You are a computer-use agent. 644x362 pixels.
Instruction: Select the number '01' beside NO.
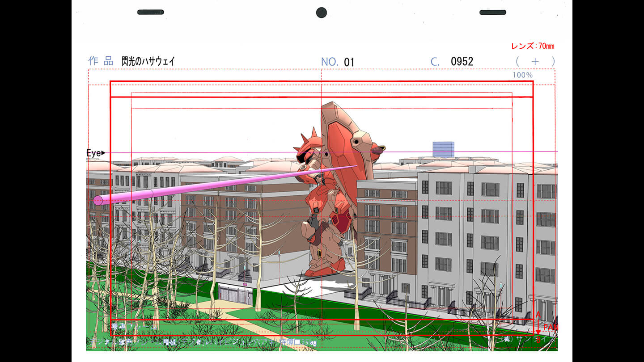coord(349,62)
